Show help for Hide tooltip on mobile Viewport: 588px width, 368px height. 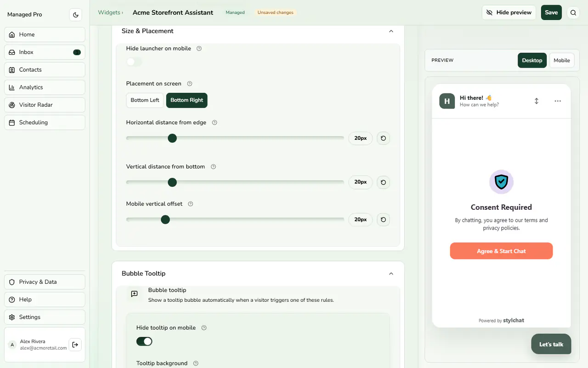pos(204,328)
